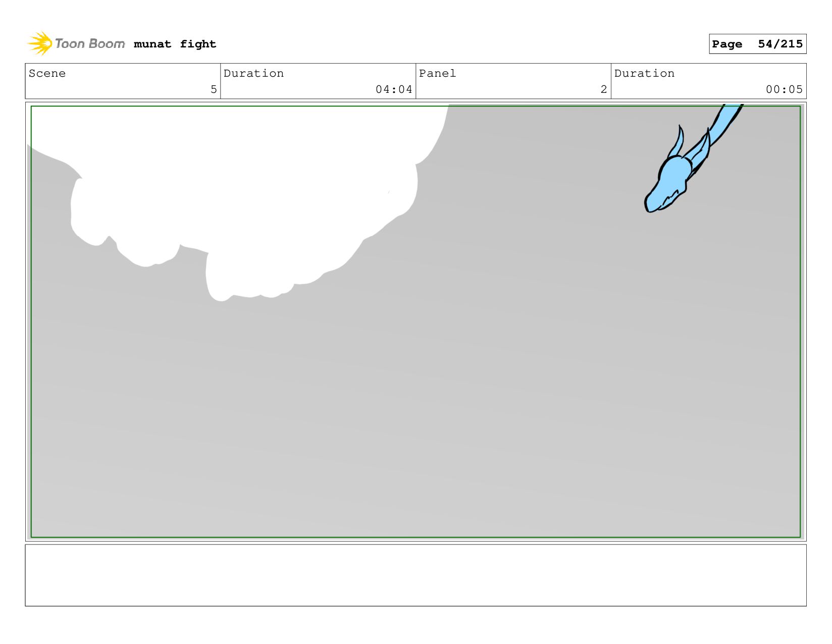Viewport: 832px width, 644px height.
Task: Click the panel Duration value 00:05
Action: (x=784, y=89)
